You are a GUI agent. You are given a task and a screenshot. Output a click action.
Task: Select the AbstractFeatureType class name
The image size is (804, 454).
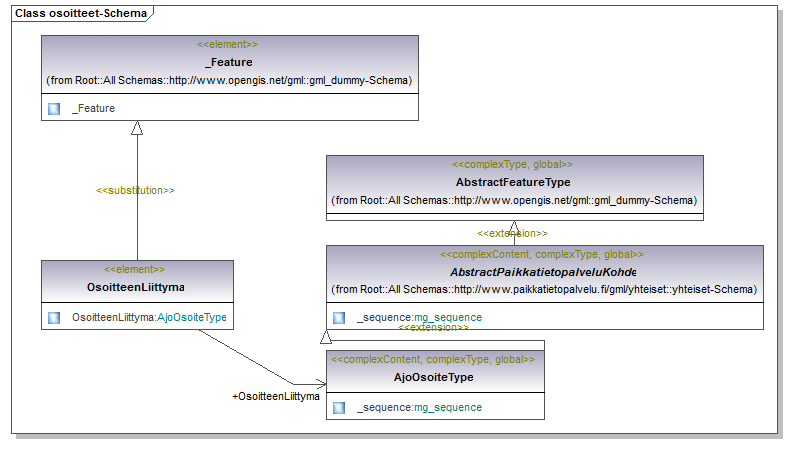tap(513, 183)
